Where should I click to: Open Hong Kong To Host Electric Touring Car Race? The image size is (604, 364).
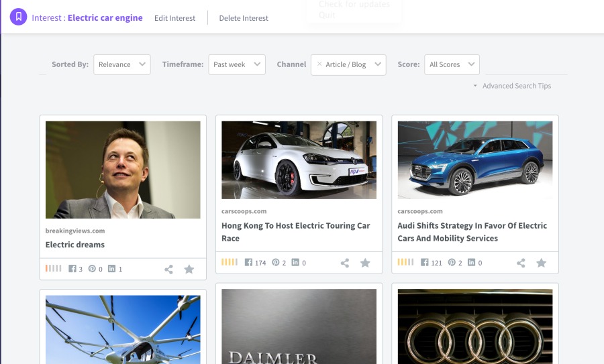tap(295, 232)
